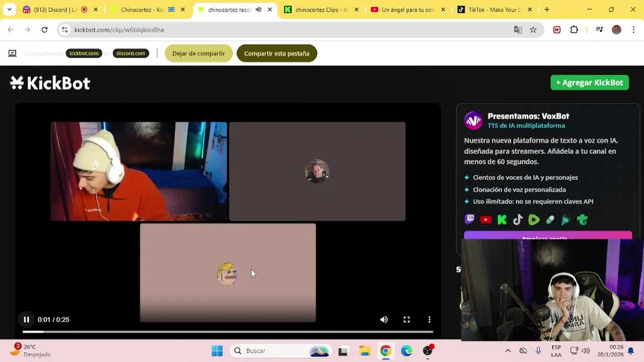Image resolution: width=644 pixels, height=362 pixels.
Task: Click the kickbot.com sharing chip
Action: pyautogui.click(x=84, y=53)
